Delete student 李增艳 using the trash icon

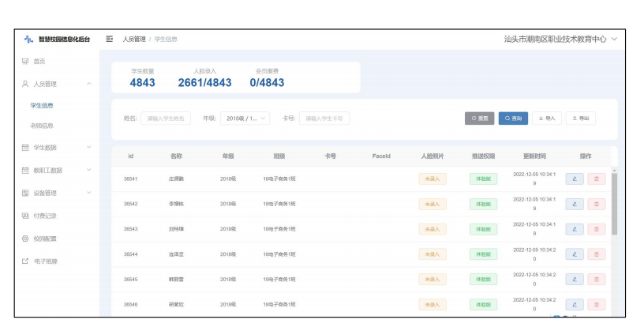pos(596,204)
